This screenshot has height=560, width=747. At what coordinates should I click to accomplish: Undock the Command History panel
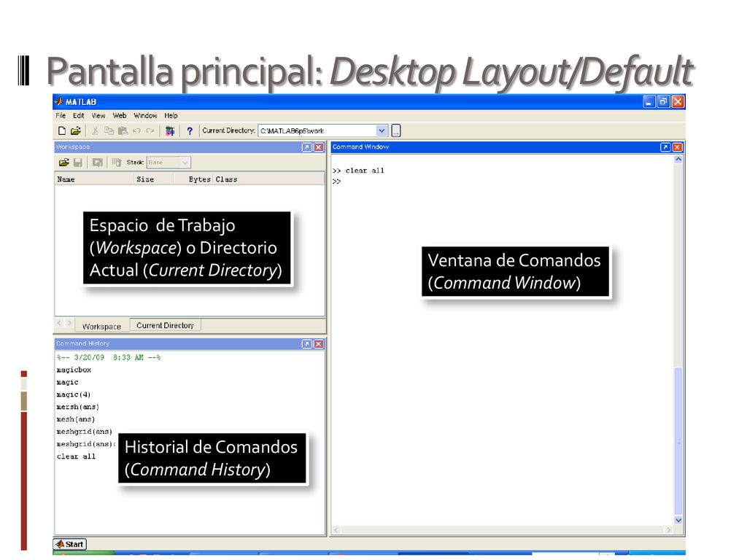click(x=307, y=344)
